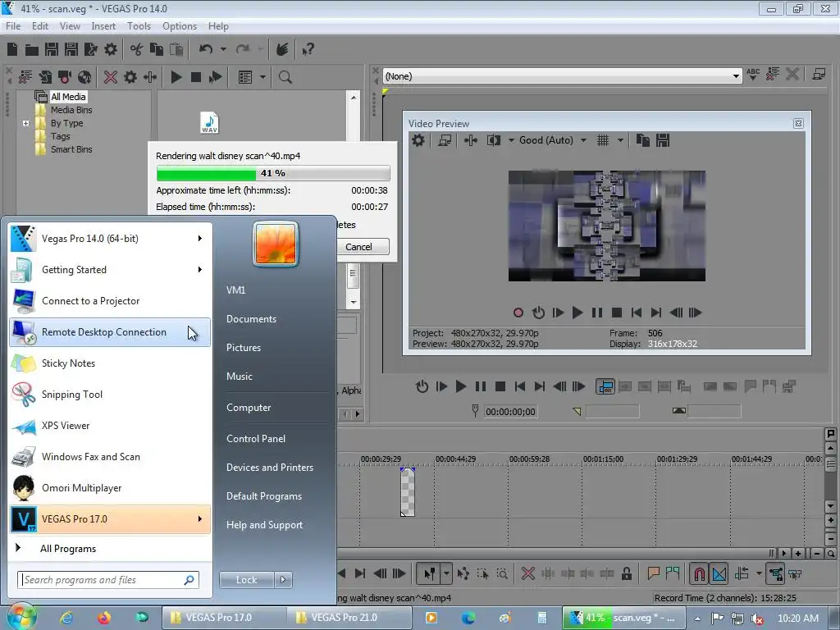
Task: Cut selection with the scissors icon
Action: click(x=137, y=49)
